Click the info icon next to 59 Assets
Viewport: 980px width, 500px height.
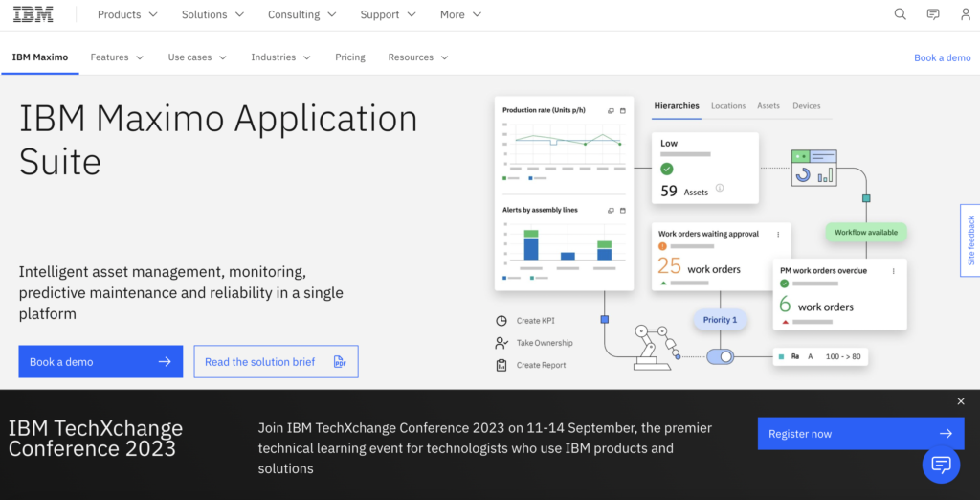click(x=720, y=188)
